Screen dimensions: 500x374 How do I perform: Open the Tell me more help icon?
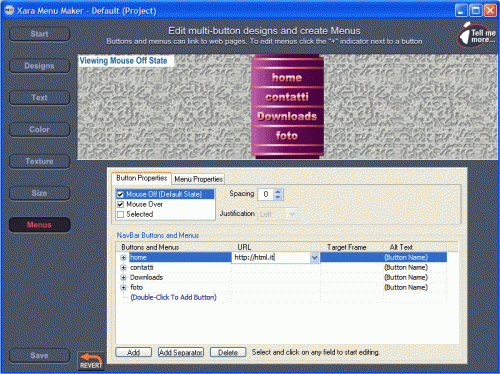click(x=477, y=36)
